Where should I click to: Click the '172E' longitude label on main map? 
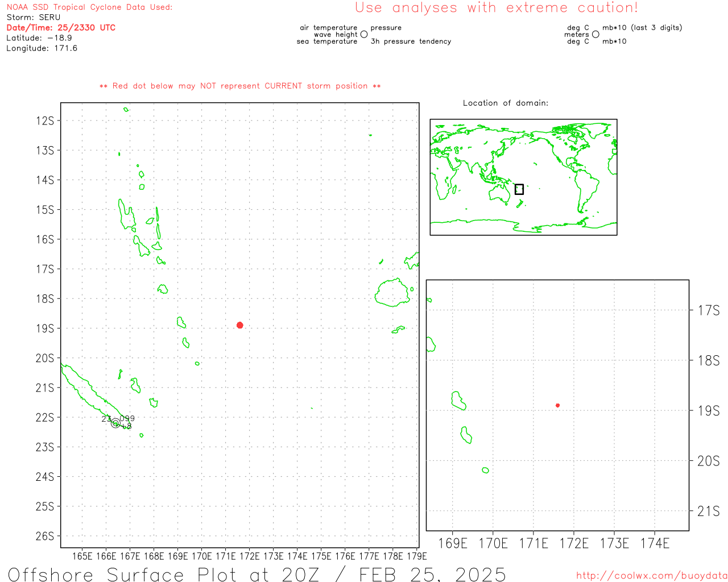[x=249, y=556]
